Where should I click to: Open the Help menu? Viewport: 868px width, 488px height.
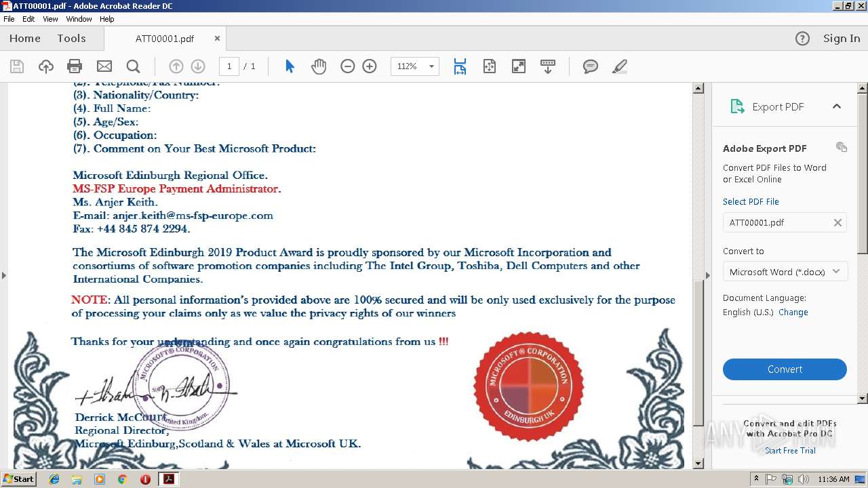(x=106, y=19)
